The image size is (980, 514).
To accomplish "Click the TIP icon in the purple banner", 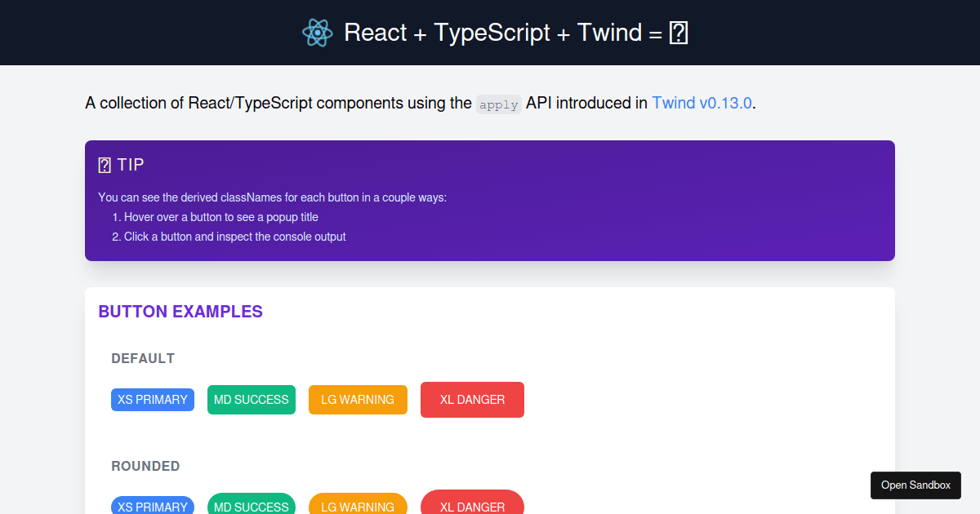I will pos(105,164).
